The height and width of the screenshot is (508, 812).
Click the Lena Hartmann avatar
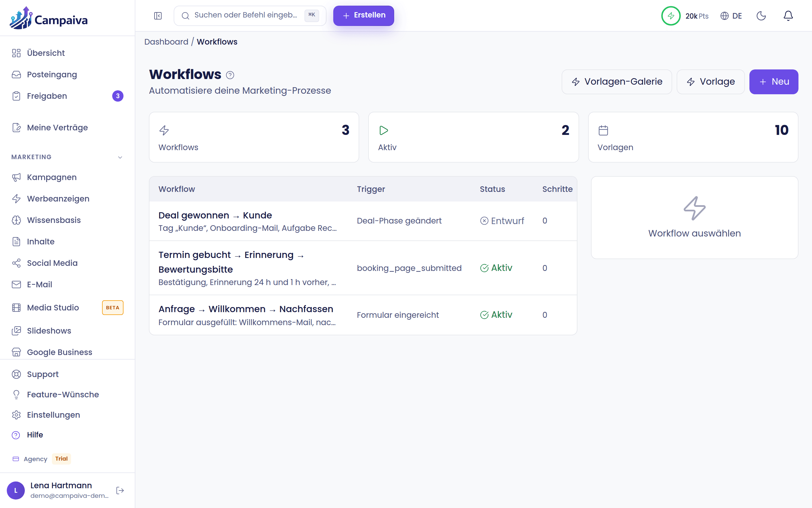point(16,491)
